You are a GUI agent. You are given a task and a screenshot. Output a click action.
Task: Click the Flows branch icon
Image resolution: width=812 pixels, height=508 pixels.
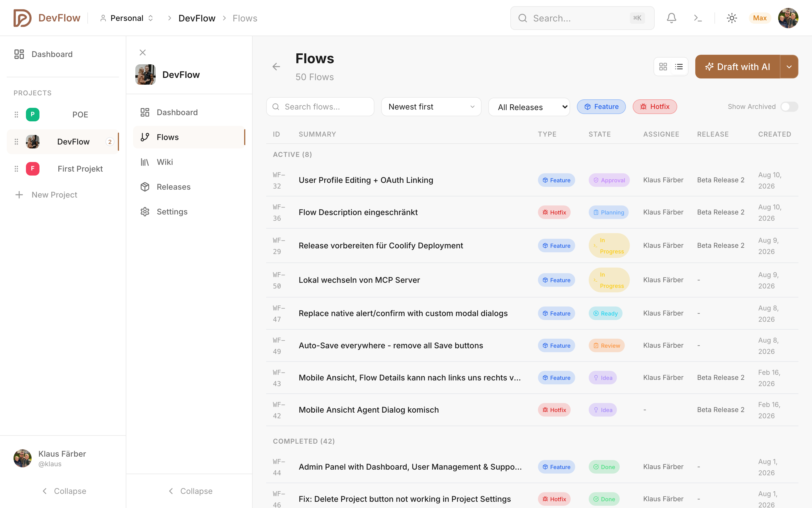tap(145, 137)
